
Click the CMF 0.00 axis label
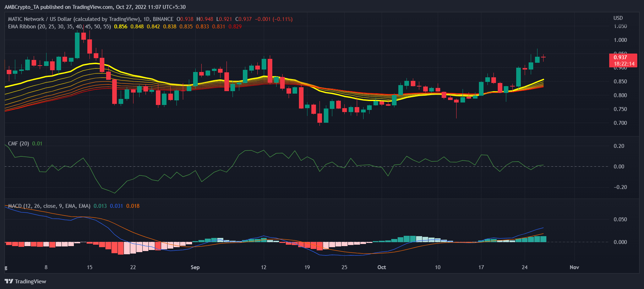(x=619, y=167)
